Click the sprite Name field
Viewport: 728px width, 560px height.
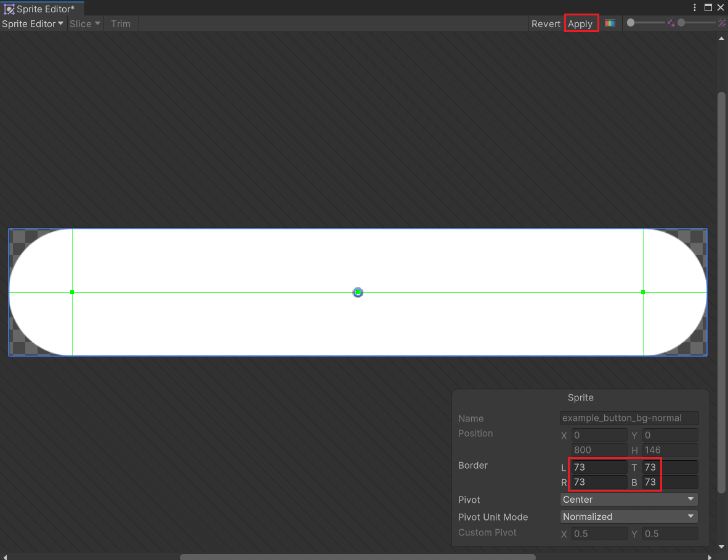[629, 418]
